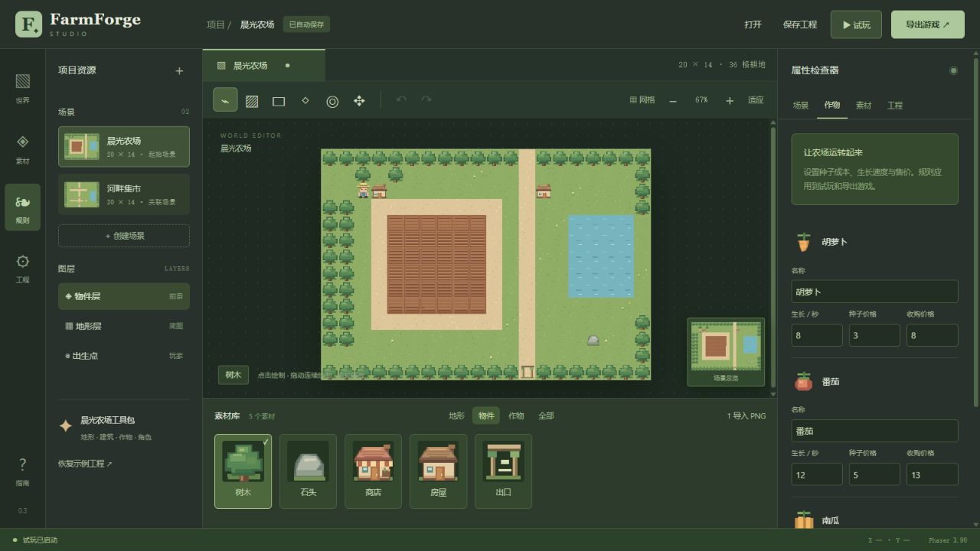Viewport: 980px width, 551px height.
Task: Switch asset filter to 作物
Action: coord(516,416)
